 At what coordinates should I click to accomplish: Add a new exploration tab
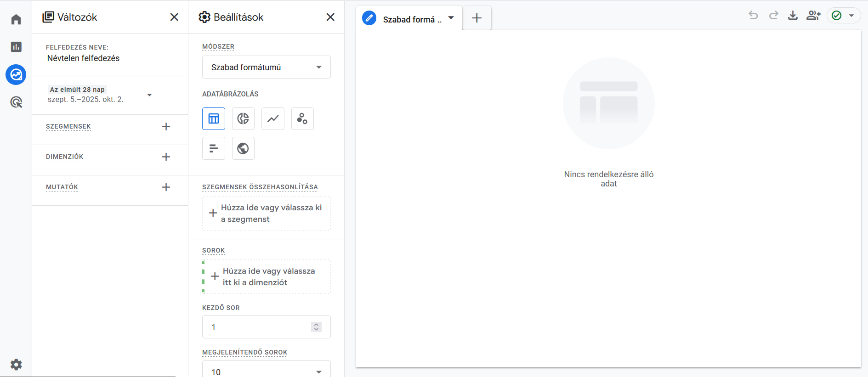point(477,18)
